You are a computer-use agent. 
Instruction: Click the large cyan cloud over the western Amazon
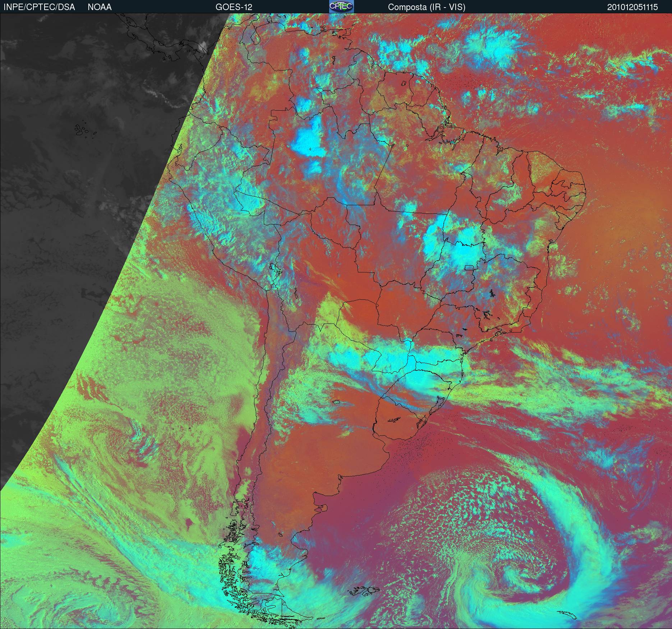click(308, 142)
